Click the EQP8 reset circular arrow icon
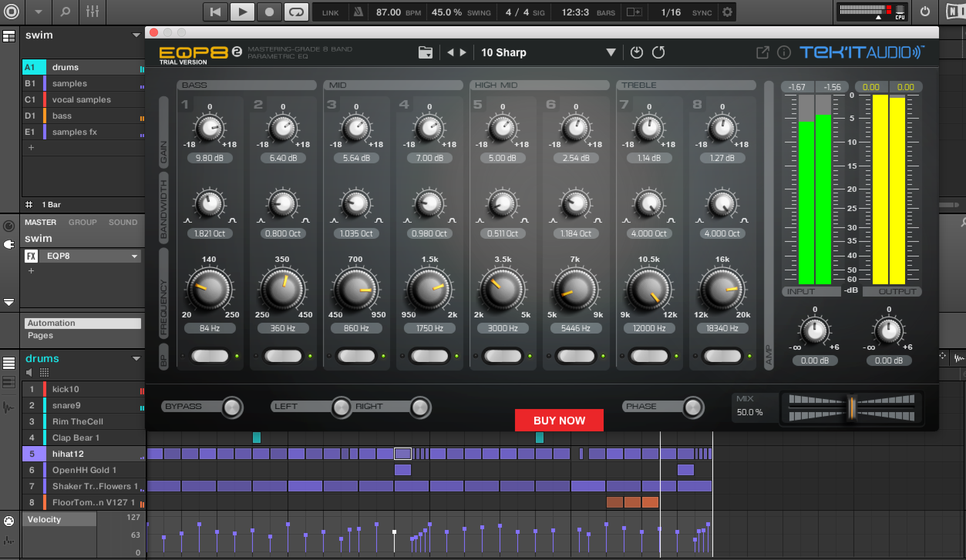Image resolution: width=966 pixels, height=560 pixels. point(658,52)
